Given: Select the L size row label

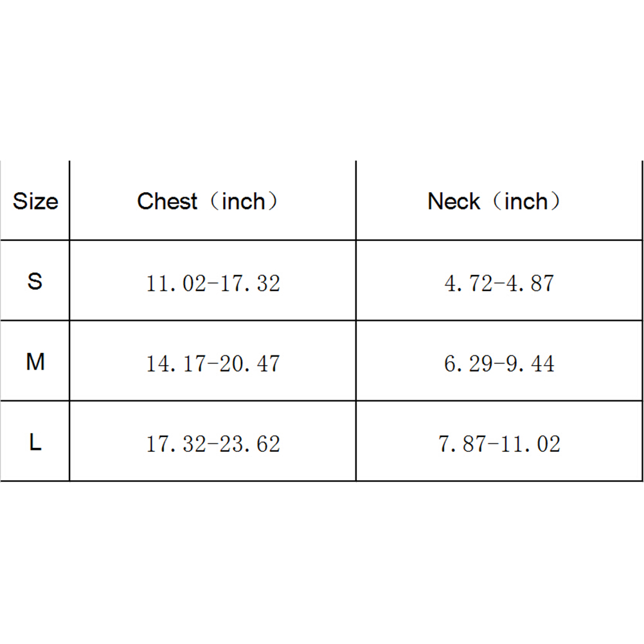Looking at the screenshot, I should click(35, 442).
